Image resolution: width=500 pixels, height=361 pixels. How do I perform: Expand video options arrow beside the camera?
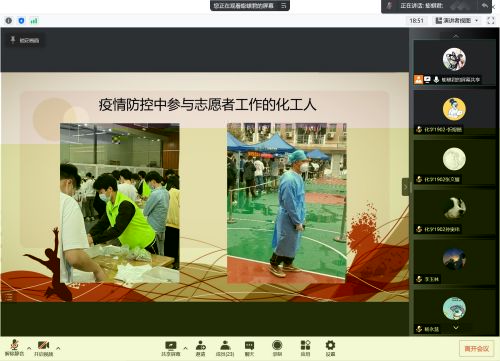[x=58, y=348]
